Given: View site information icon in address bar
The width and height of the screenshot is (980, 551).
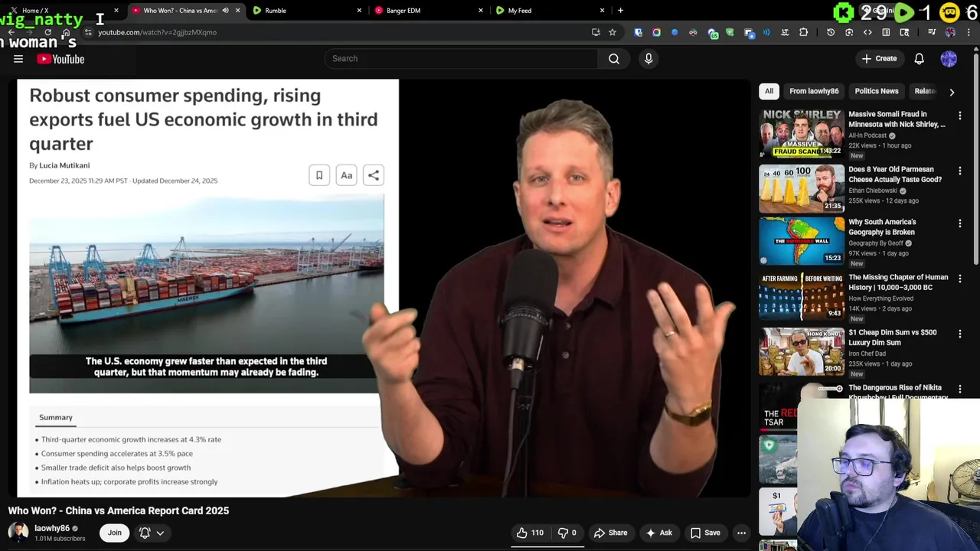Looking at the screenshot, I should (x=88, y=32).
